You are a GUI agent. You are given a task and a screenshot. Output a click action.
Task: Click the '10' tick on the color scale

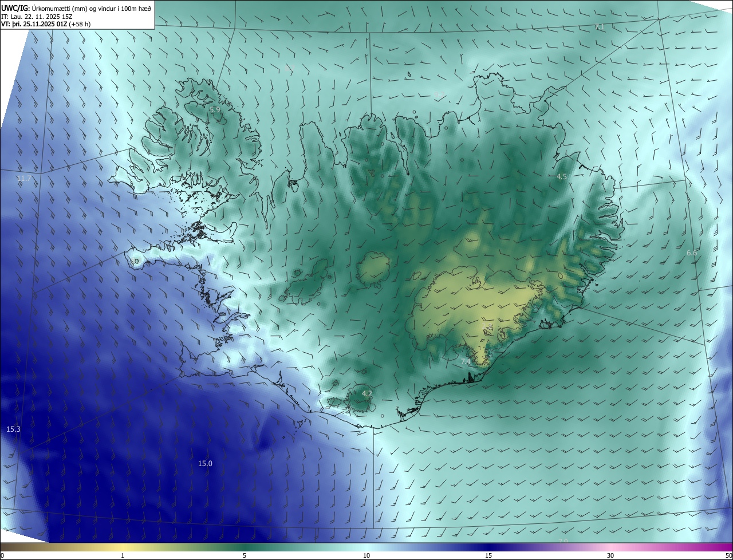366,555
